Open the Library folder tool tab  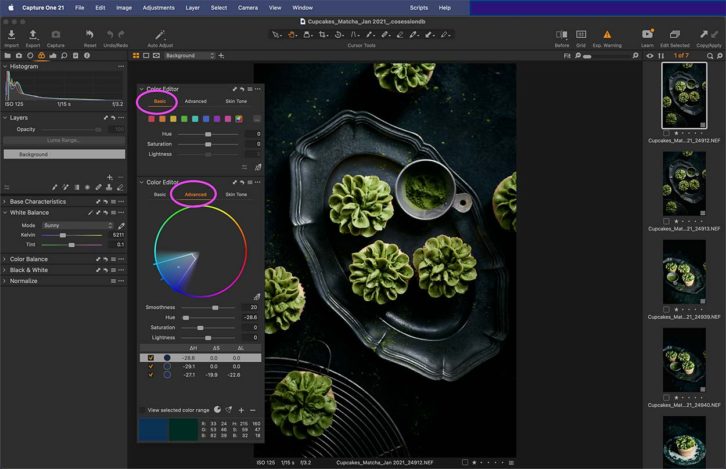coord(7,56)
